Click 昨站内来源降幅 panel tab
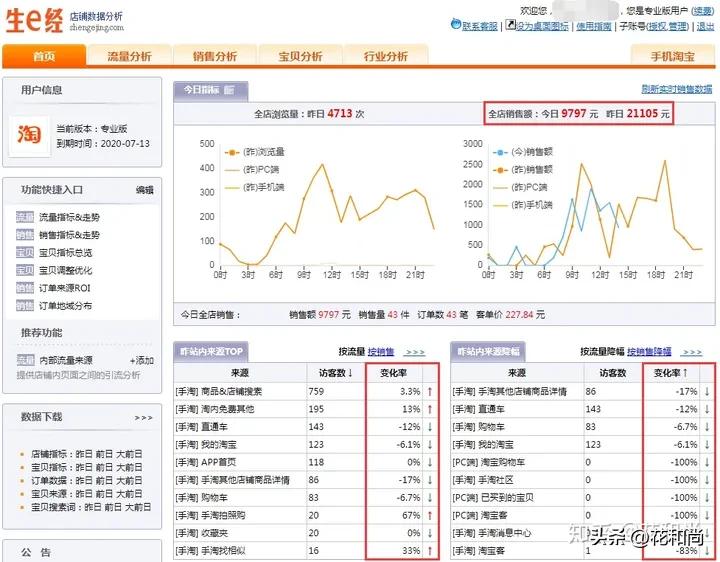 click(x=488, y=352)
